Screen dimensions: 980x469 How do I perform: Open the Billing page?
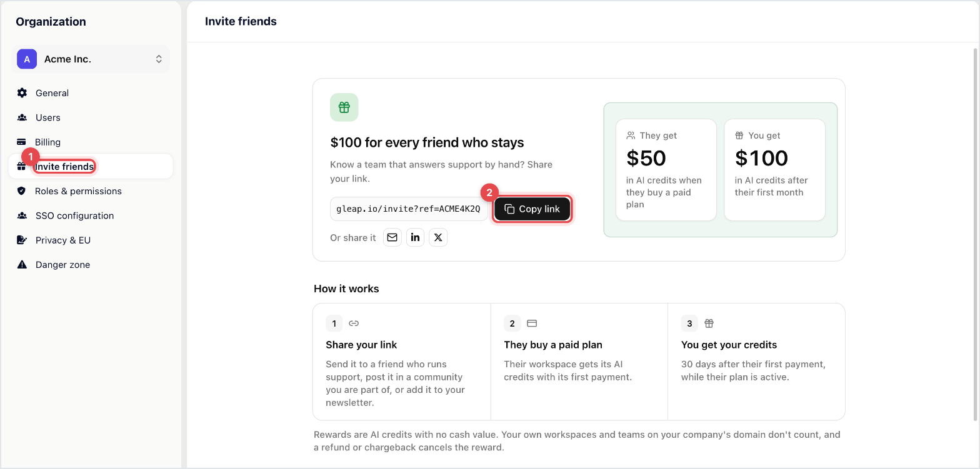pos(91,142)
